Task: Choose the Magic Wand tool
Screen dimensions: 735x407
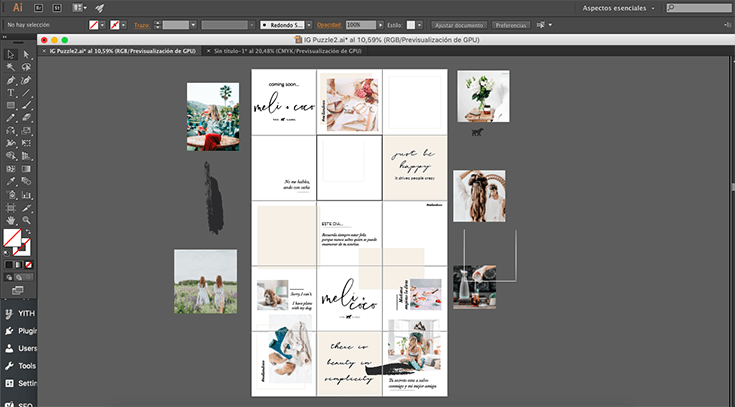Action: (10, 68)
